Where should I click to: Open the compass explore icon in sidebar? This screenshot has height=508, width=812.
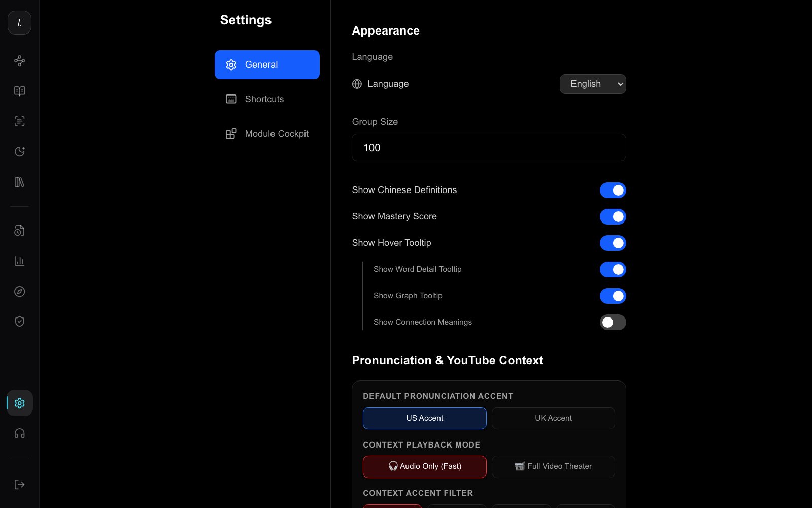pyautogui.click(x=19, y=292)
